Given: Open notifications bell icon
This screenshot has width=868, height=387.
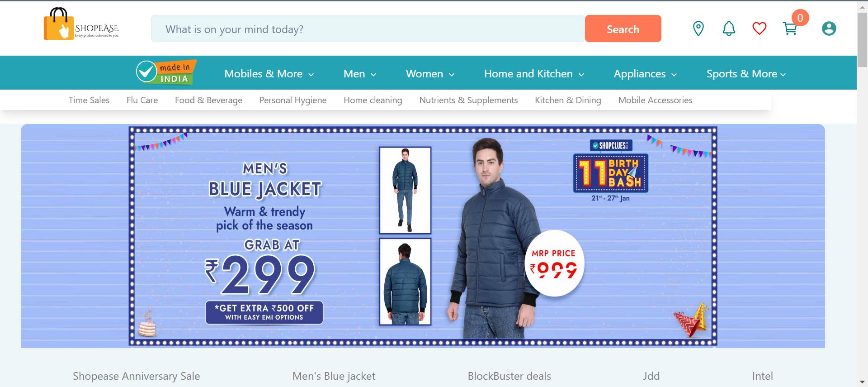Looking at the screenshot, I should pos(729,29).
